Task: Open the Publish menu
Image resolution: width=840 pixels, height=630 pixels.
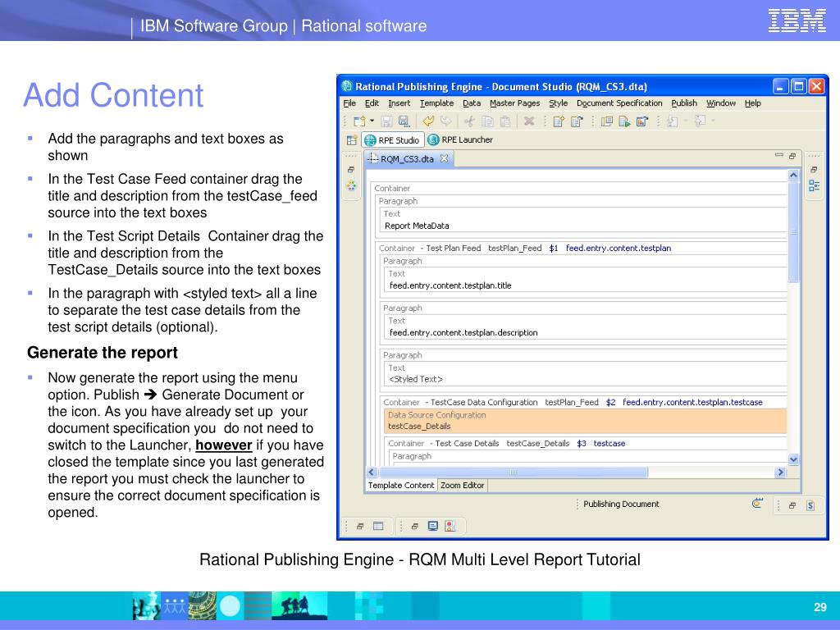Action: [684, 103]
